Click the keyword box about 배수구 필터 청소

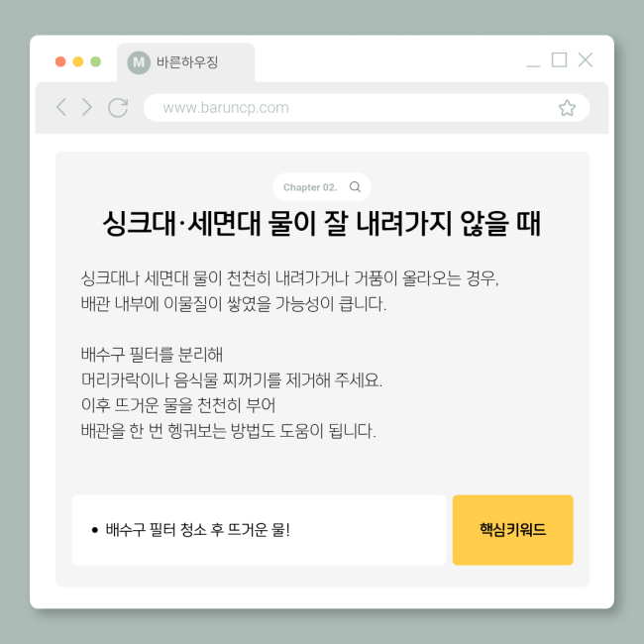259,530
